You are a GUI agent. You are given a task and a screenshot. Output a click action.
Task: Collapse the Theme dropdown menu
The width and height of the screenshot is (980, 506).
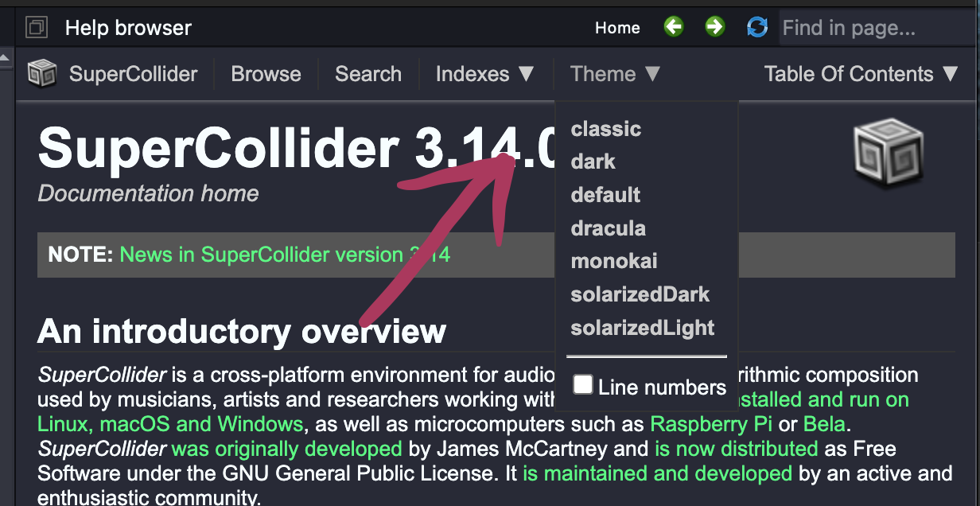pyautogui.click(x=615, y=74)
